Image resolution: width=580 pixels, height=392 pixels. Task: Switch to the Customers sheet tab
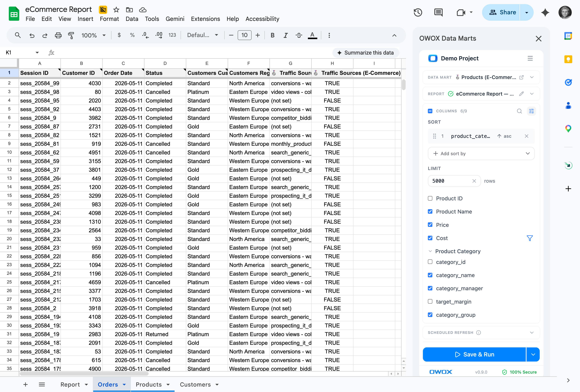point(199,384)
